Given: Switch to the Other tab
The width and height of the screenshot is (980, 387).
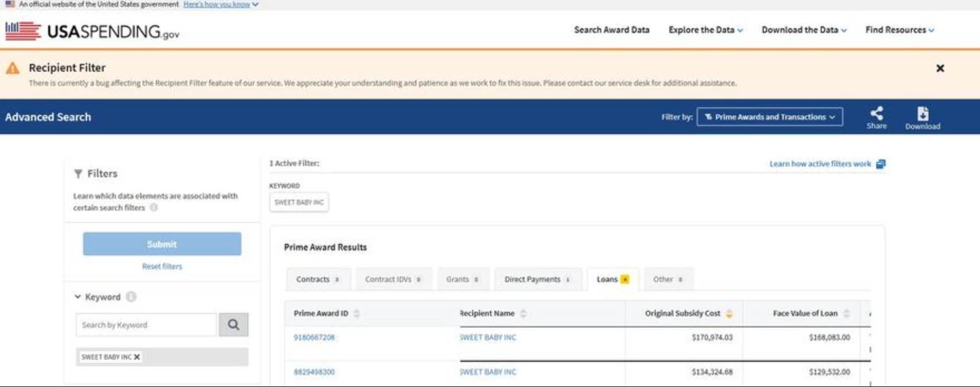Looking at the screenshot, I should 668,279.
